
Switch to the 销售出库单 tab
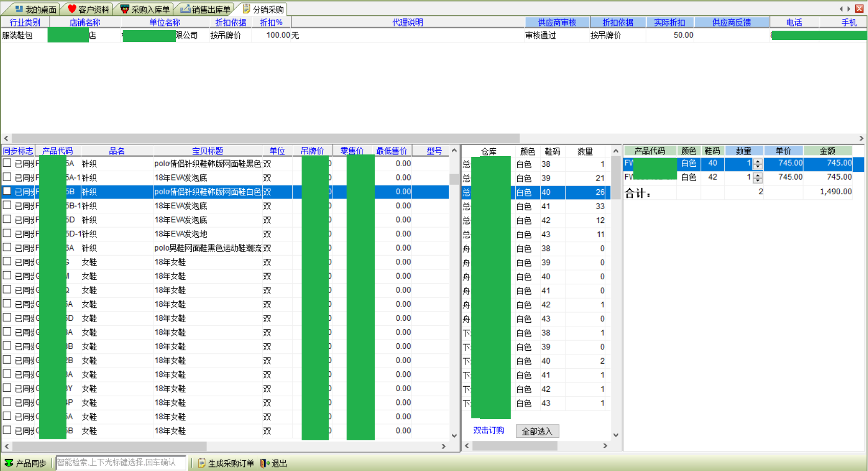(205, 9)
